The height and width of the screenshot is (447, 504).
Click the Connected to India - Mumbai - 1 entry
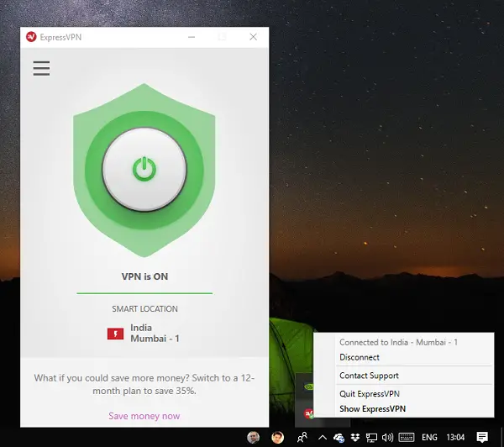[398, 342]
